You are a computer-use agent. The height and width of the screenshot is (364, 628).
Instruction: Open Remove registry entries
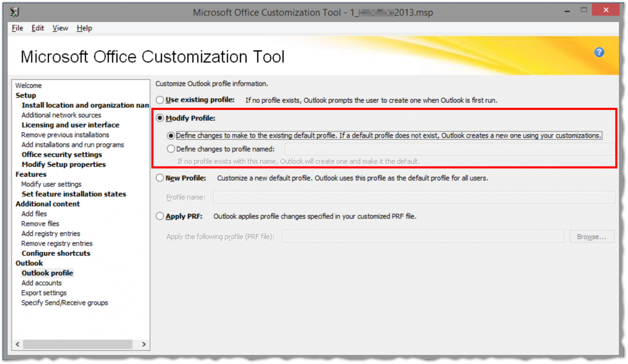(57, 243)
